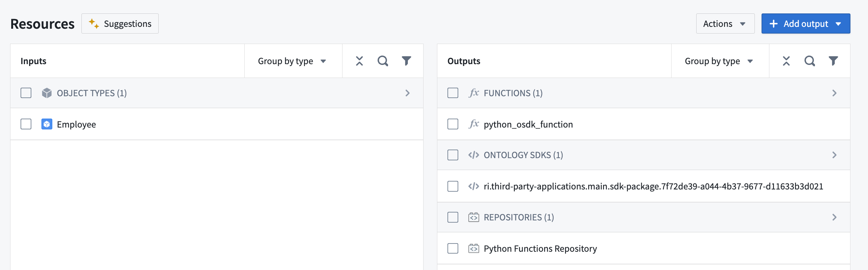Click the search icon in Inputs panel
The width and height of the screenshot is (868, 270).
[382, 61]
